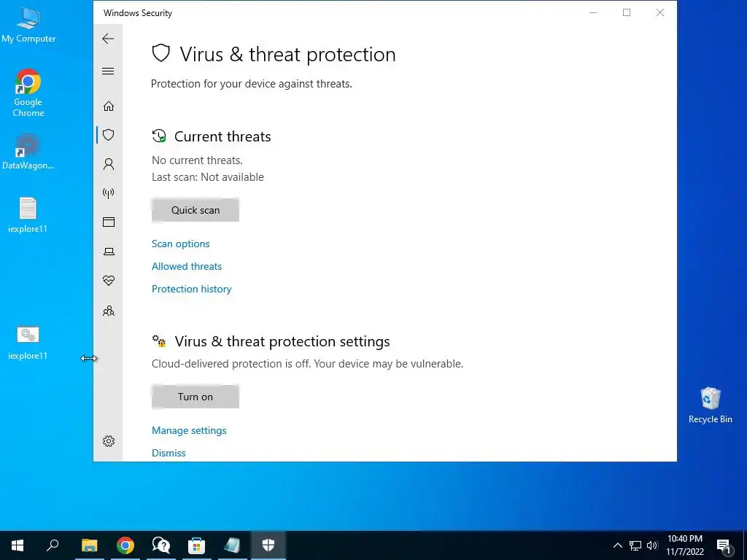Dismiss the cloud protection warning

click(169, 453)
